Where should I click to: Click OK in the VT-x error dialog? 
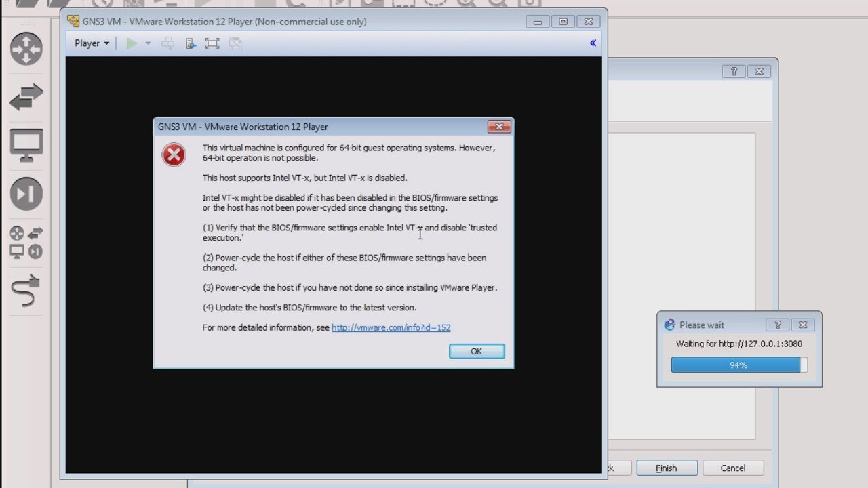[x=477, y=351]
